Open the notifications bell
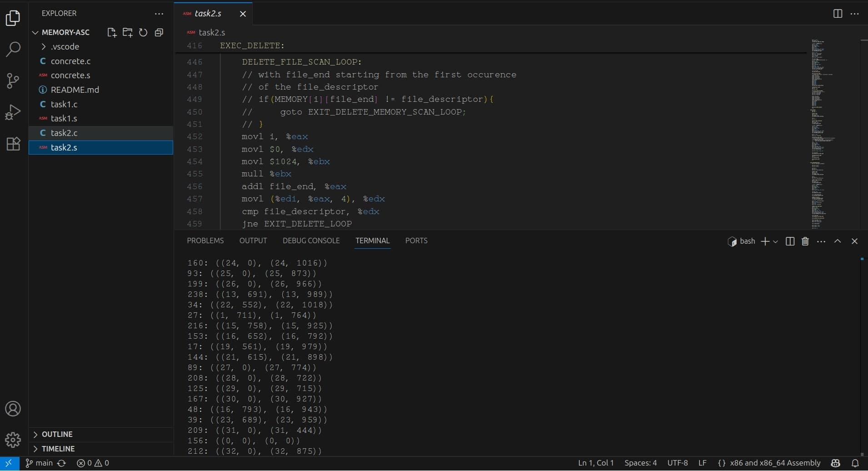The width and height of the screenshot is (868, 471). (x=855, y=463)
